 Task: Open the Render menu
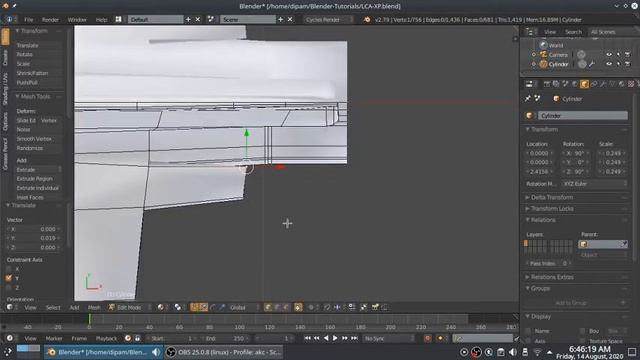coord(50,20)
